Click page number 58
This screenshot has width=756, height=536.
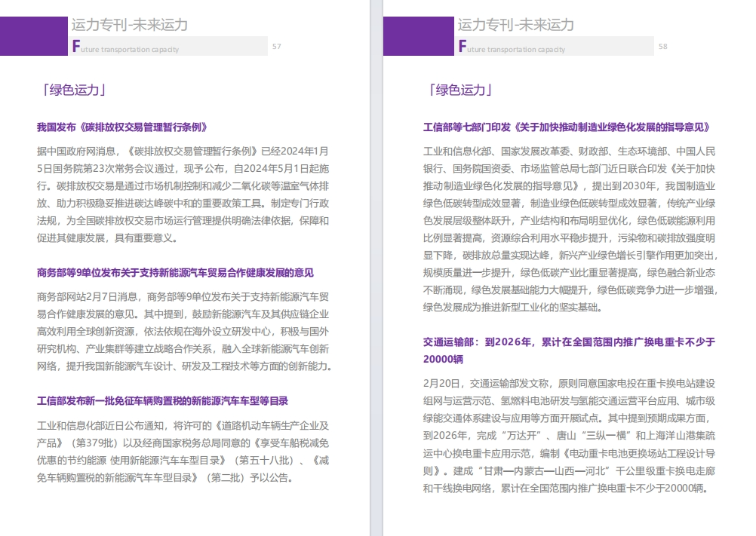point(663,47)
